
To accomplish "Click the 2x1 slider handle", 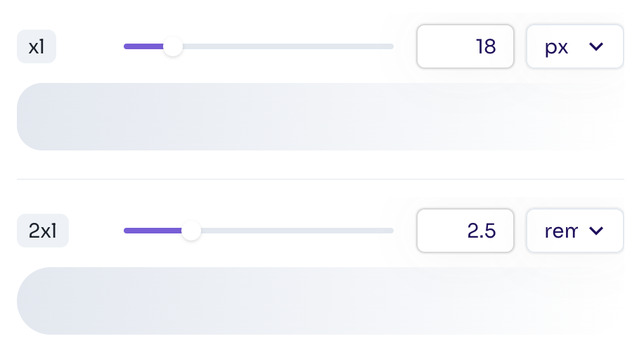I will 191,231.
